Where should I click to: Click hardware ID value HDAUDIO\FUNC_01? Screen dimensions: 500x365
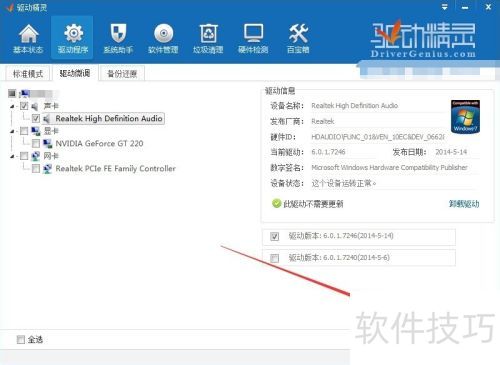[378, 137]
